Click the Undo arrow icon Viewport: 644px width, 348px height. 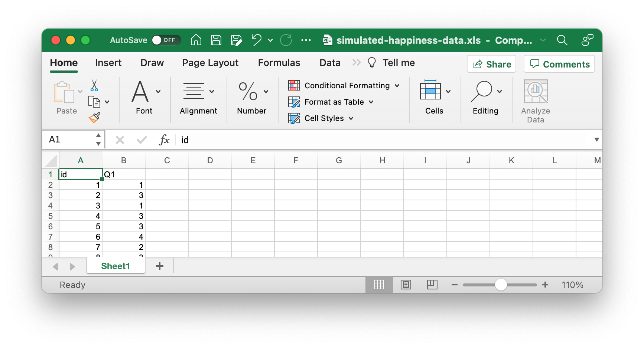(256, 40)
